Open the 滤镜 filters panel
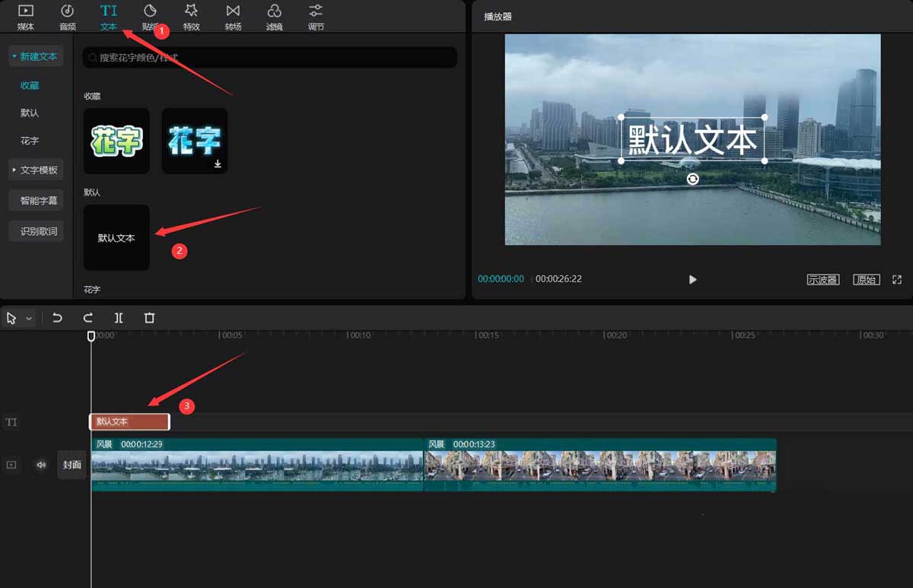 274,17
